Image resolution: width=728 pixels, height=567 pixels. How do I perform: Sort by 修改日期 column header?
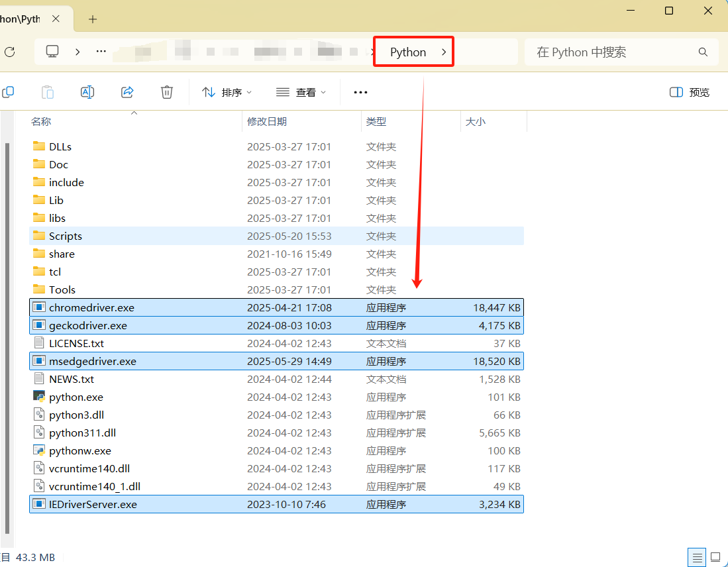coord(267,122)
